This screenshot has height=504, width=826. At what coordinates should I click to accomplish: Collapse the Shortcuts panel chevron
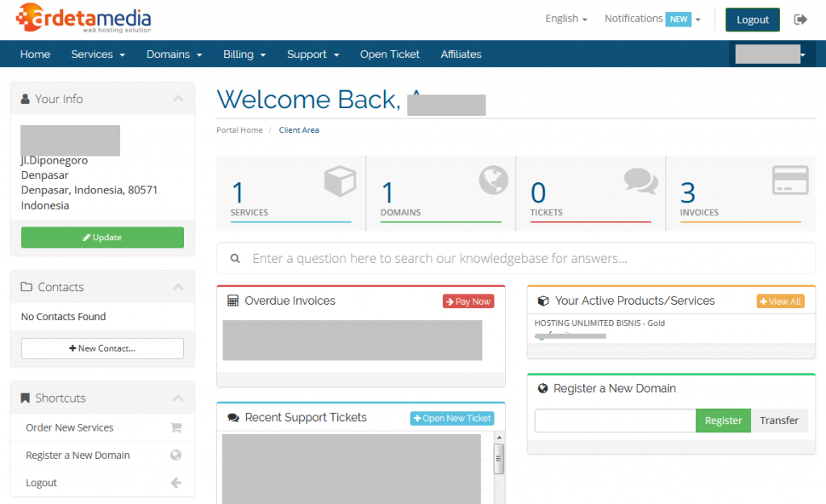pyautogui.click(x=178, y=398)
